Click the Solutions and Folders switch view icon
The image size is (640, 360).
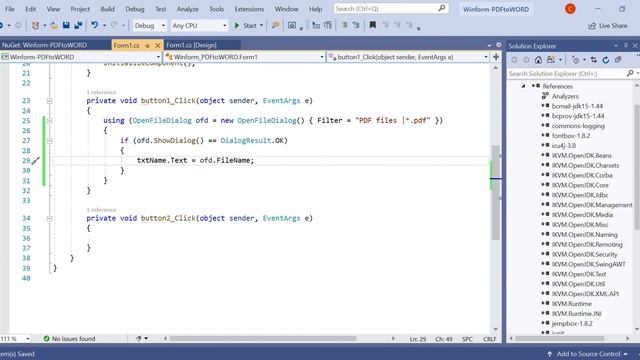pos(551,60)
